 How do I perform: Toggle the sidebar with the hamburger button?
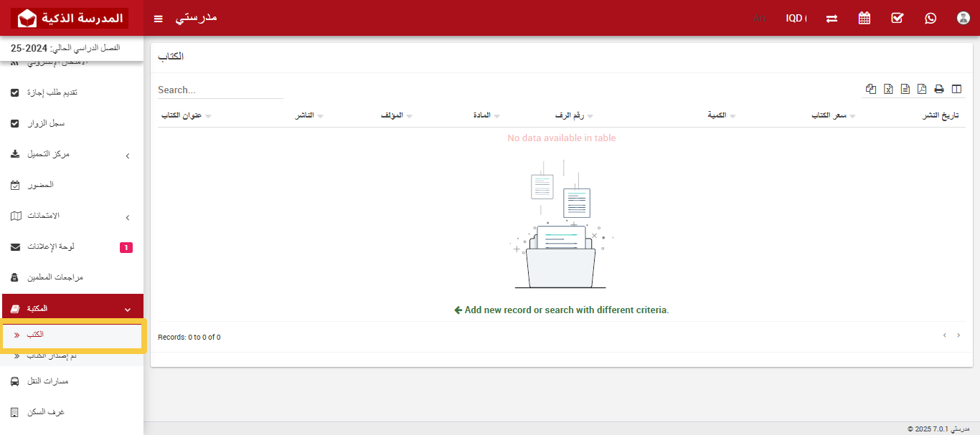pyautogui.click(x=159, y=18)
